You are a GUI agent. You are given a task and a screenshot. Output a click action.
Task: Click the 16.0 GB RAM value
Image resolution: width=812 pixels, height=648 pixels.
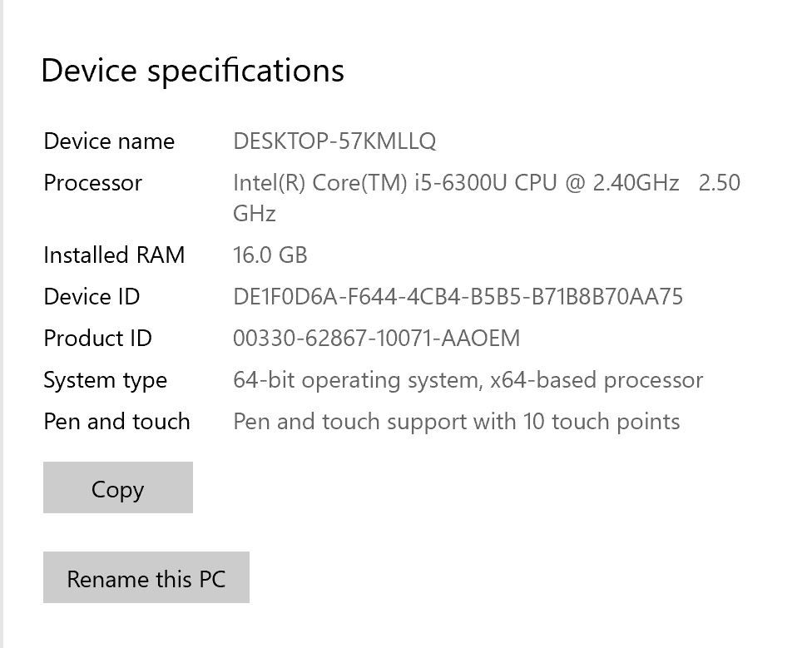coord(270,255)
